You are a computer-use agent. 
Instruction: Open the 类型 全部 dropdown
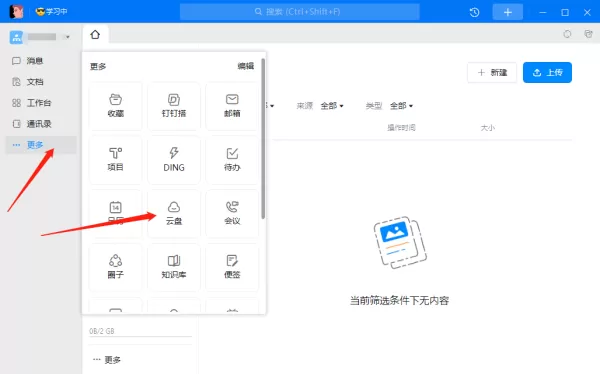pyautogui.click(x=401, y=106)
